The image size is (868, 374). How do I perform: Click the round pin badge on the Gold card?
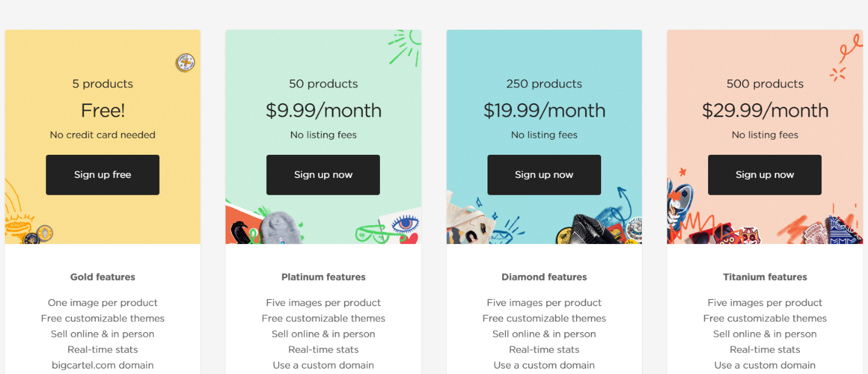pyautogui.click(x=185, y=63)
